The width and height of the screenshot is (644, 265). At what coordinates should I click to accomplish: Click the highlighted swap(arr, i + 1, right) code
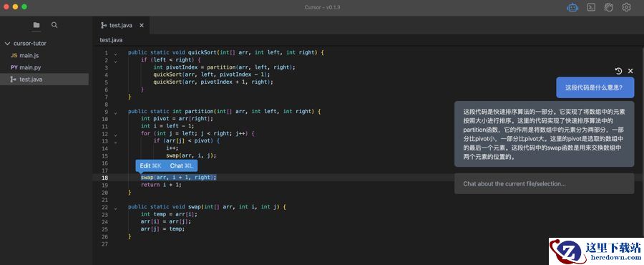(179, 177)
